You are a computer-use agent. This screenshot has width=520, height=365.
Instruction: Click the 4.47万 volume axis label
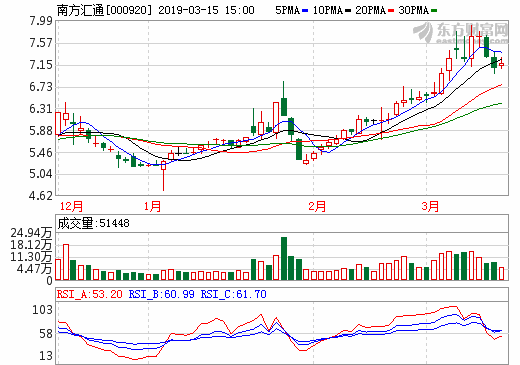(x=34, y=269)
